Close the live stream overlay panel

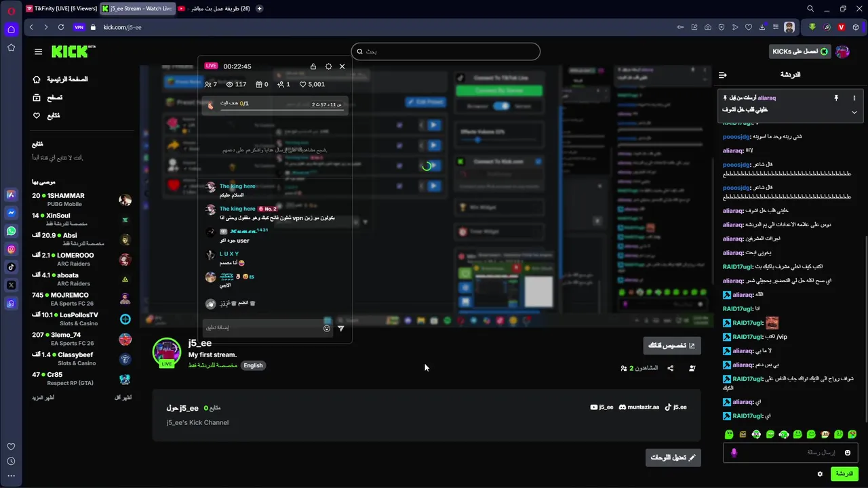[342, 66]
